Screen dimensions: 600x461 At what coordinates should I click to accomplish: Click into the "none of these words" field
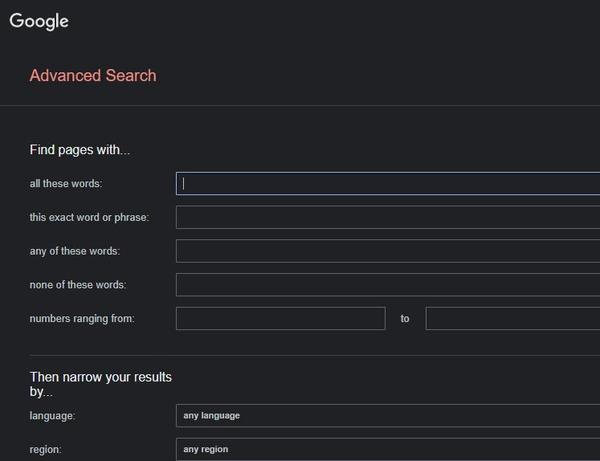click(388, 285)
